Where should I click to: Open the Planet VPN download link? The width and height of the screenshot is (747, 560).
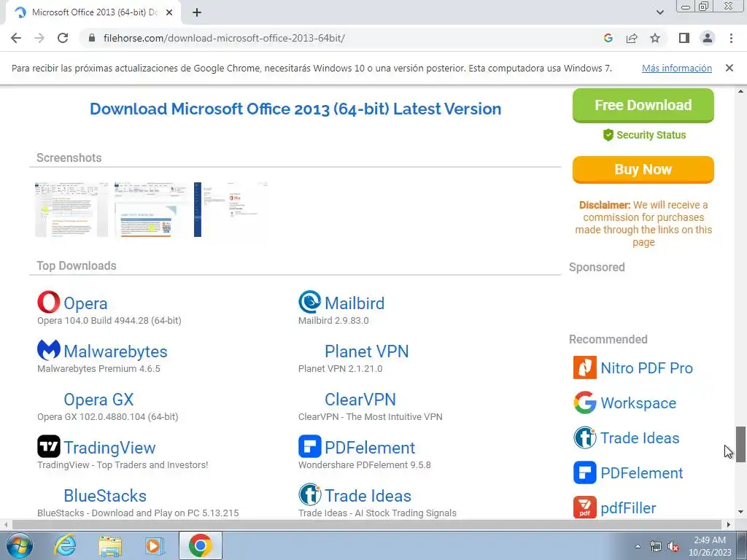click(x=366, y=351)
